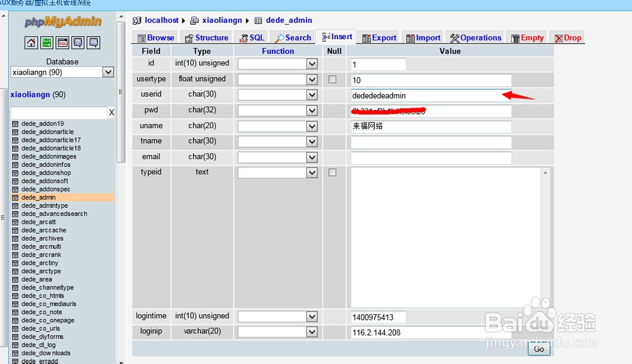Open Function dropdown for tname field

[277, 142]
